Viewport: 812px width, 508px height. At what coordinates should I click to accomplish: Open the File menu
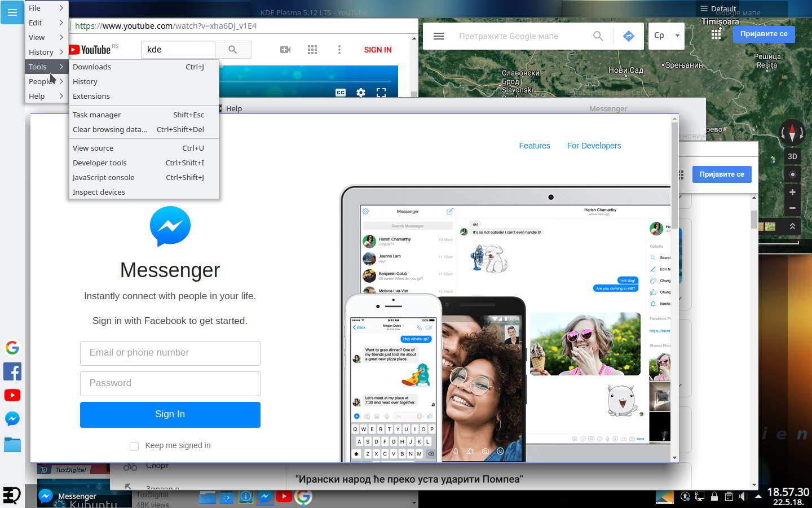[x=46, y=8]
